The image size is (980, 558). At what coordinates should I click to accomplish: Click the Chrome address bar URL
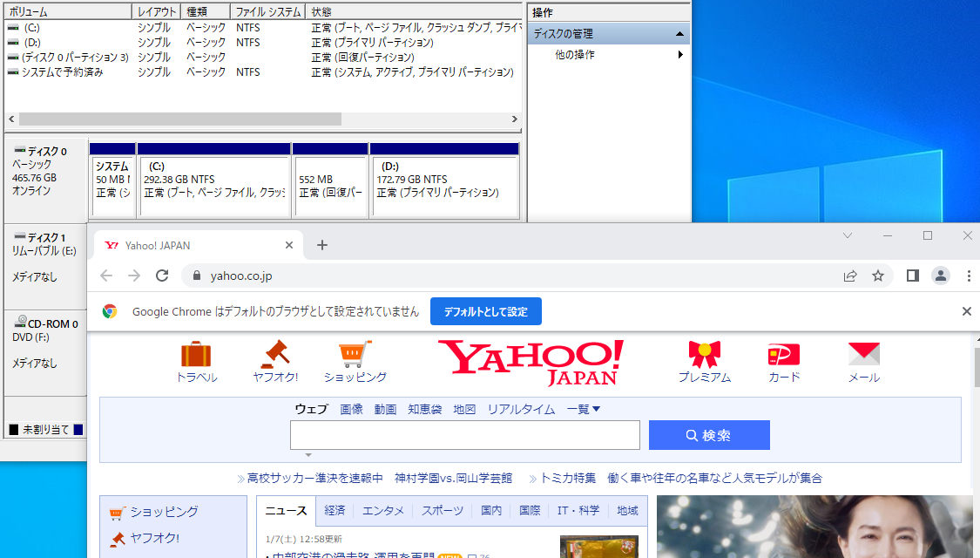(x=241, y=276)
